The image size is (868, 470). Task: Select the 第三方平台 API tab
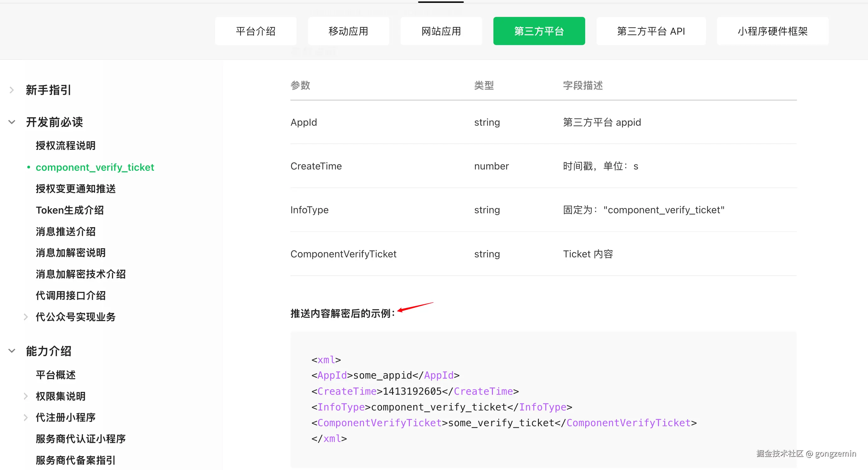click(651, 31)
